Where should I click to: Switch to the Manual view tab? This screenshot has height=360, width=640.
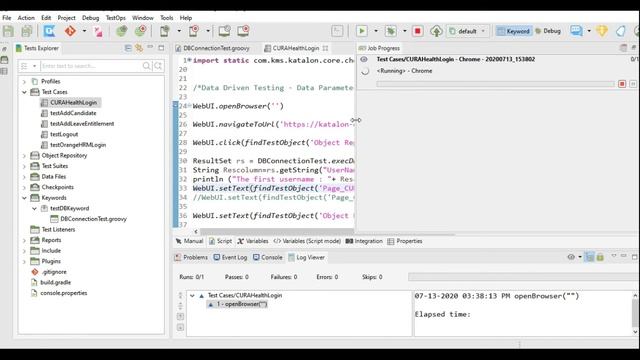click(189, 241)
